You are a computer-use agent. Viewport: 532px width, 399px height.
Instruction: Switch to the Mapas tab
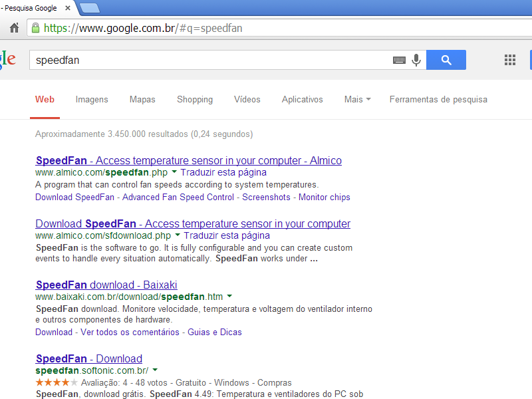pyautogui.click(x=142, y=99)
